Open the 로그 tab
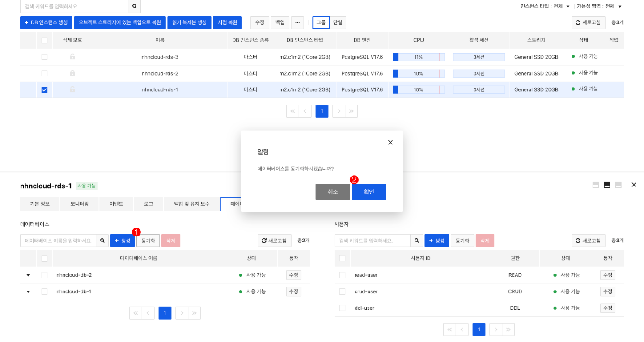644x342 pixels. [x=148, y=203]
